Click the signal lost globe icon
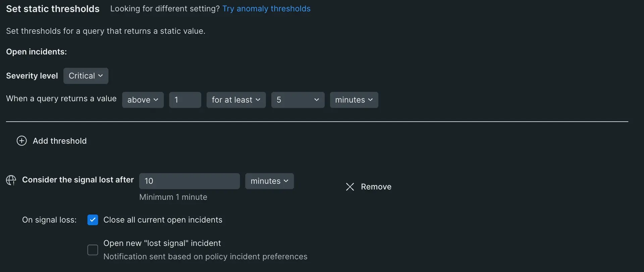 [x=11, y=180]
